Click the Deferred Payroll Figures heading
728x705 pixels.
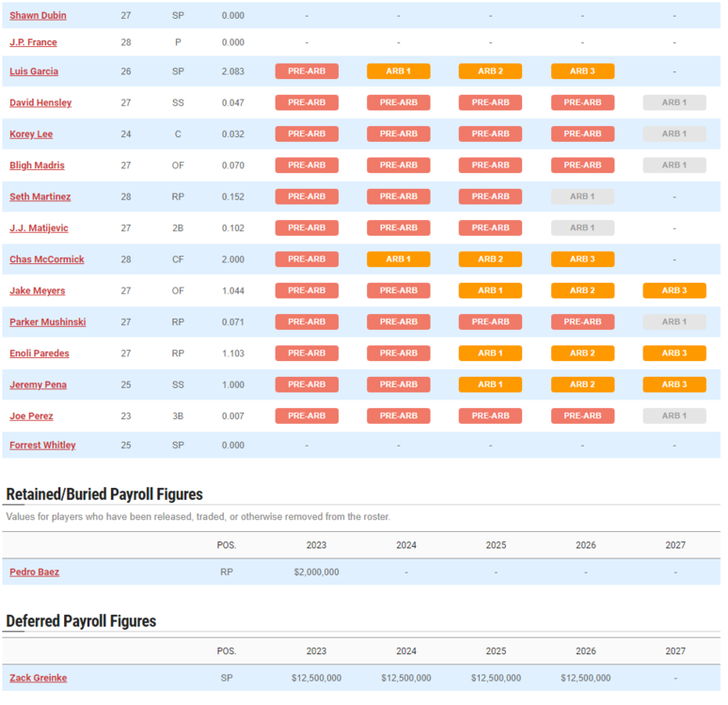coord(81,621)
